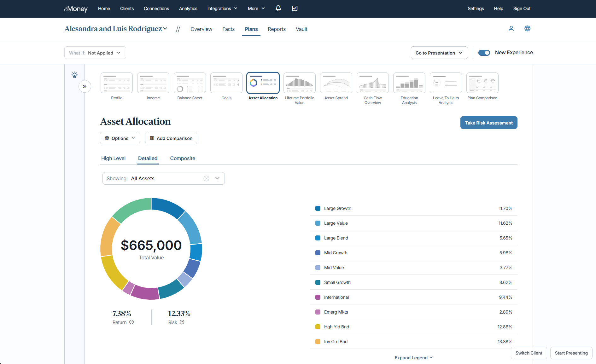
Task: Expand the legend list
Action: (x=413, y=357)
